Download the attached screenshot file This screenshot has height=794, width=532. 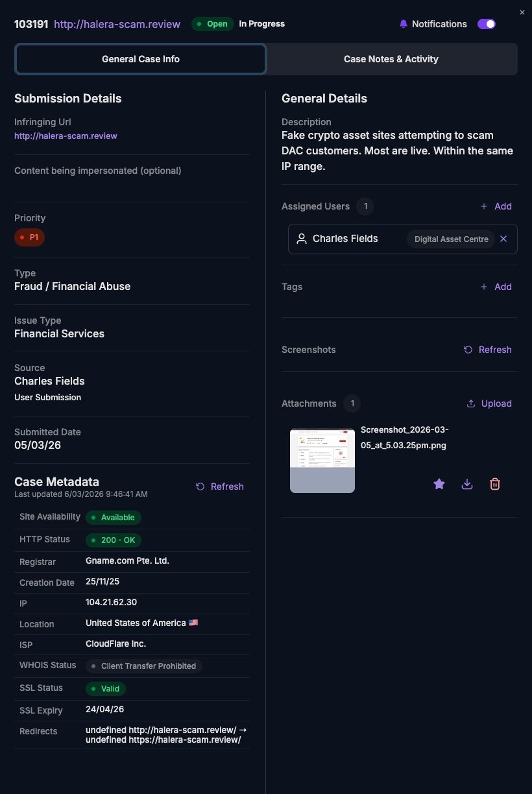pos(467,484)
